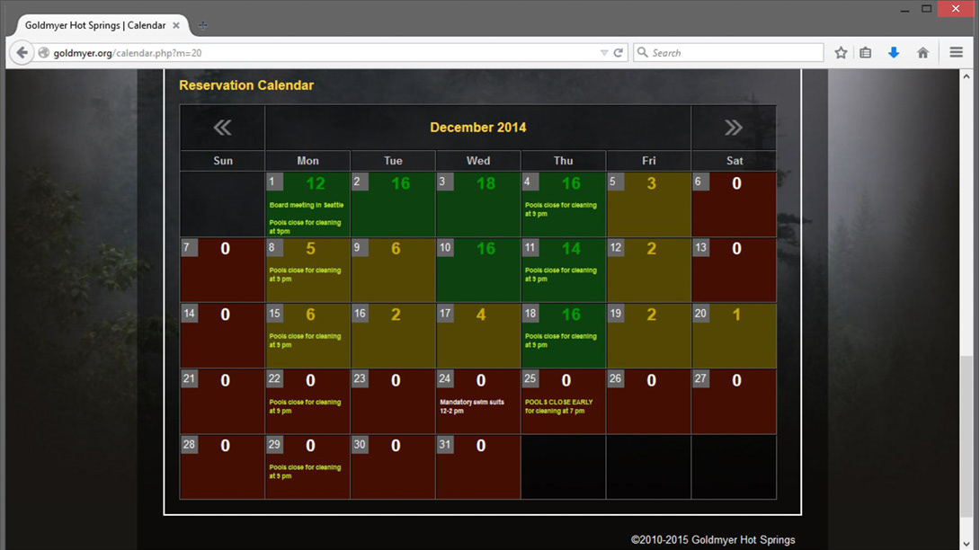The image size is (980, 550).
Task: Select December 24 mandatory swim suits day
Action: coord(478,401)
